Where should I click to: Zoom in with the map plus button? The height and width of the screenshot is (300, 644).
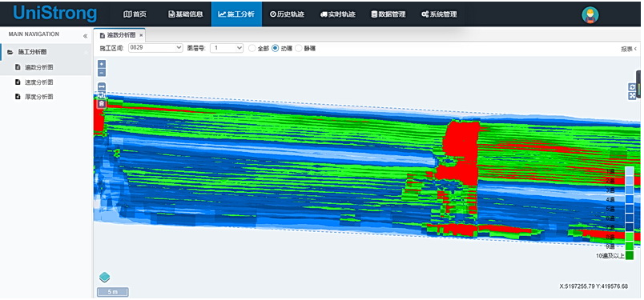coord(102,64)
